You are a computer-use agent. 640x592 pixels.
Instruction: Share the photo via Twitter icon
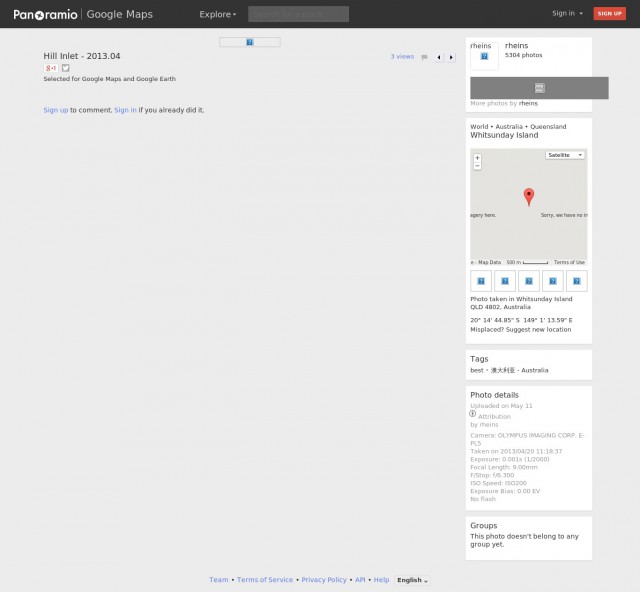coord(66,68)
